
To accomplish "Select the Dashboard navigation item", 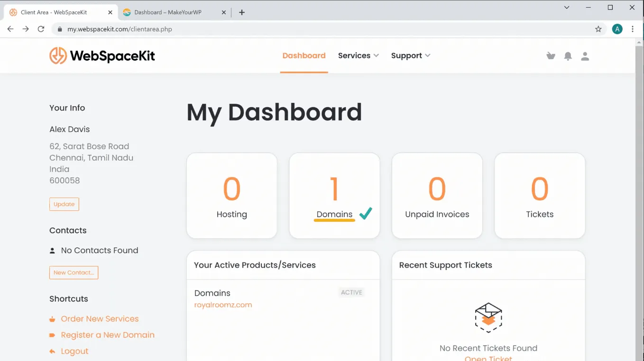I will click(304, 55).
